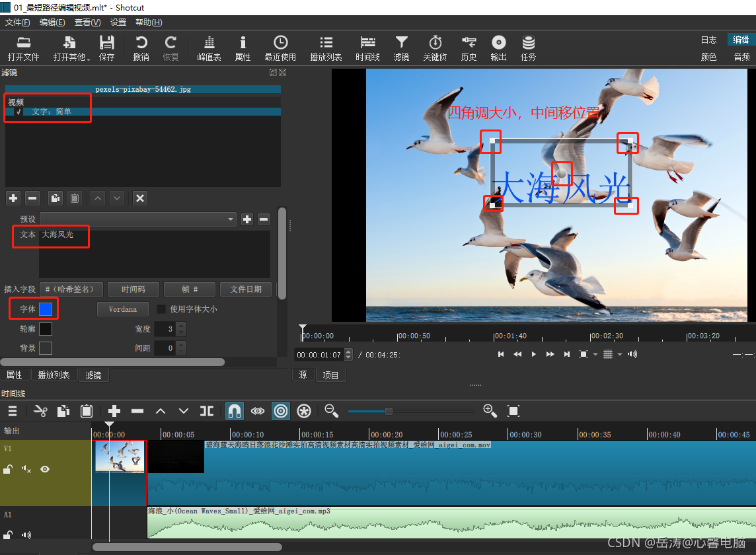Open the 输出 export panel

[x=498, y=48]
